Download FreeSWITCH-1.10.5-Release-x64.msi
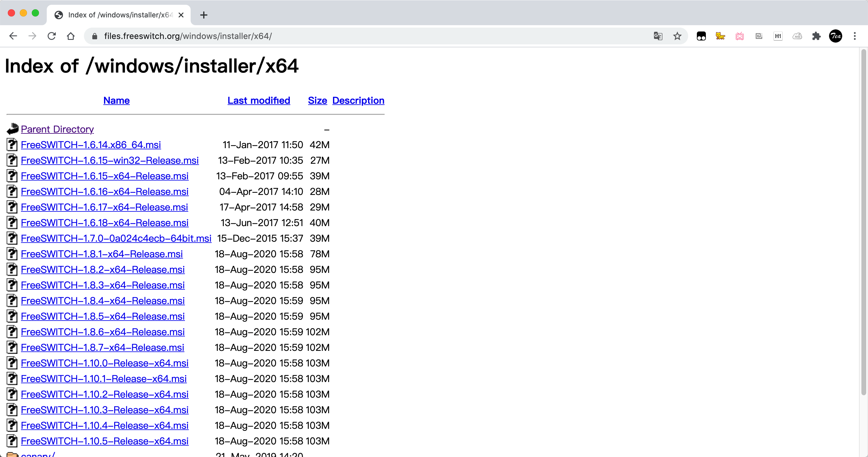 (105, 441)
